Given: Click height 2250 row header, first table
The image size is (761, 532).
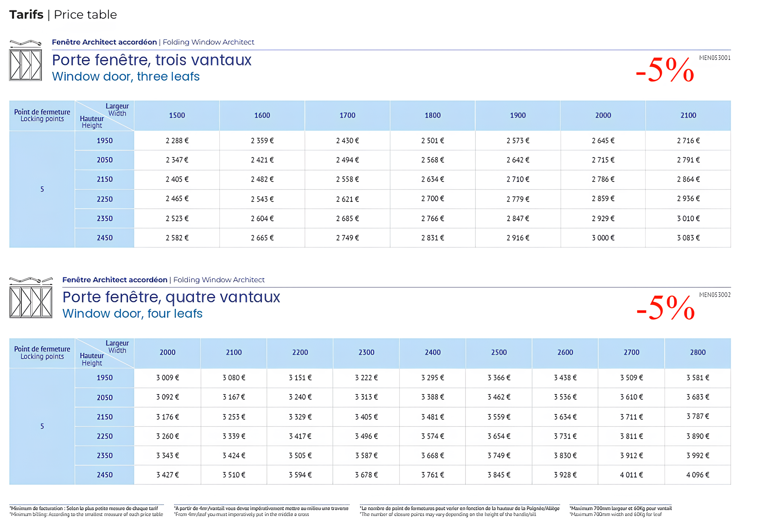Looking at the screenshot, I should tap(105, 199).
